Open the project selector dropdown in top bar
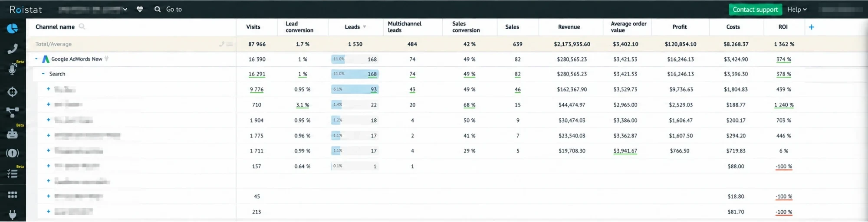Screen dimensions: 868x222 (x=93, y=9)
